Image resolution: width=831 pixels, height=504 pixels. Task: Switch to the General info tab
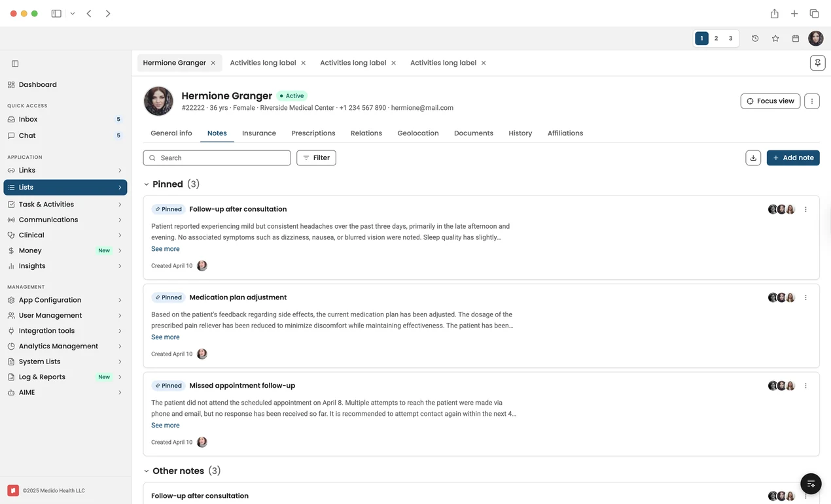coord(171,133)
